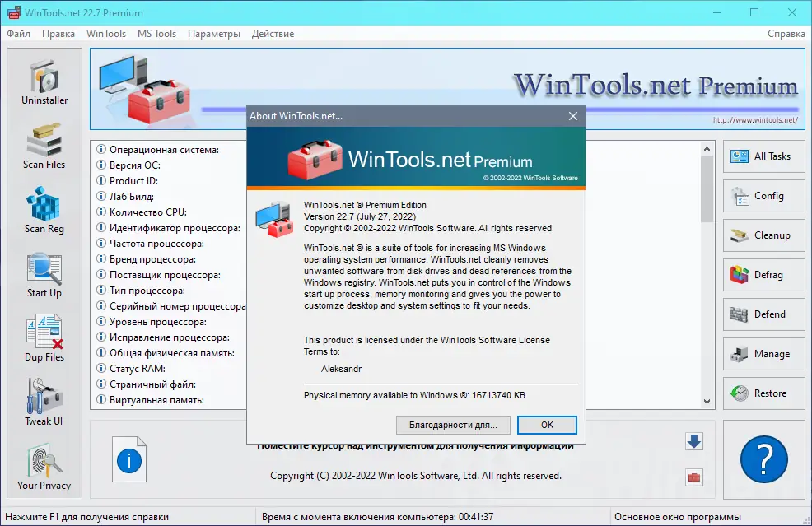The width and height of the screenshot is (812, 526).
Task: Click the Нажмите F1 для получения справки status text
Action: (87, 517)
